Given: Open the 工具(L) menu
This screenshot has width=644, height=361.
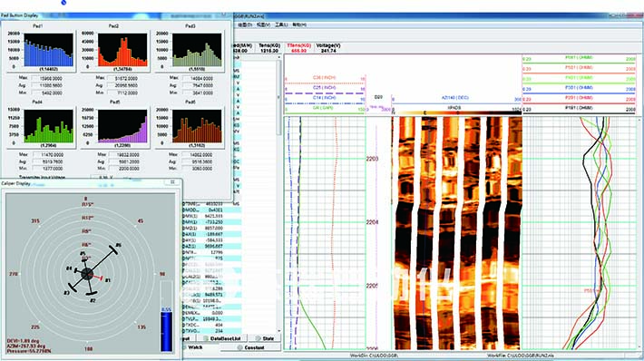Looking at the screenshot, I should tap(281, 25).
